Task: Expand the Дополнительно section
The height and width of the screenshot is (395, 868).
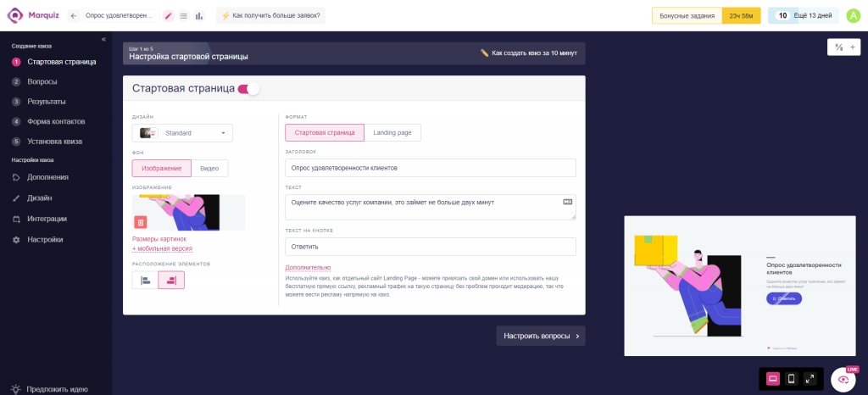Action: (x=308, y=268)
